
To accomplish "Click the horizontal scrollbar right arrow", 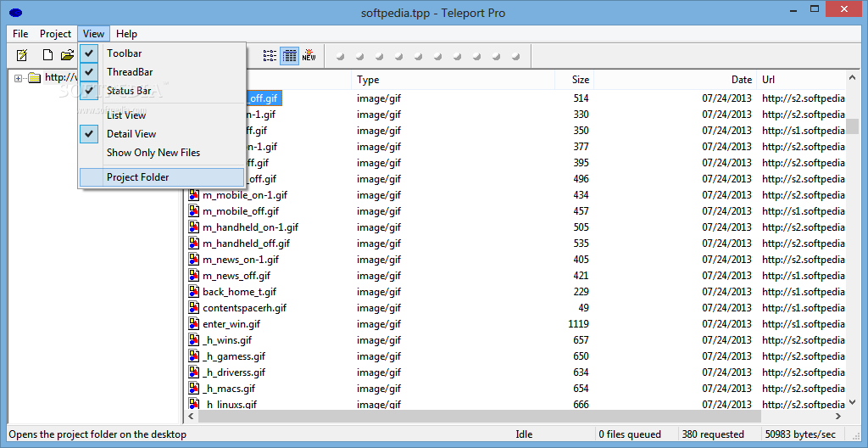I will coord(838,417).
